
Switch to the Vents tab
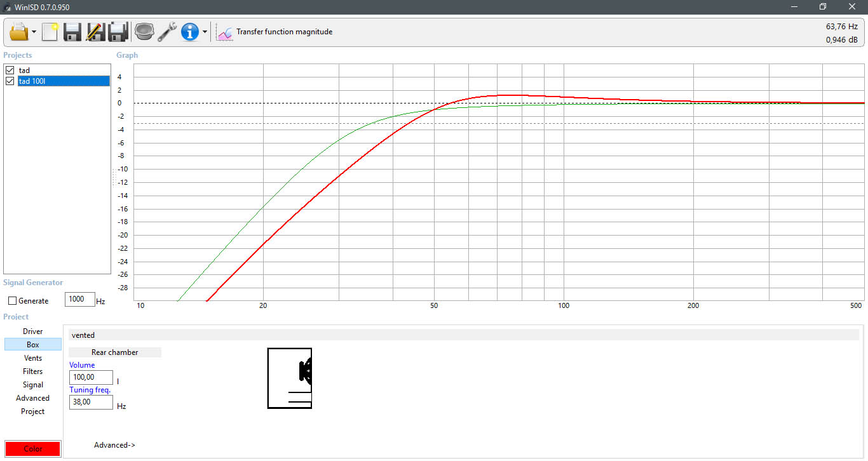click(33, 358)
